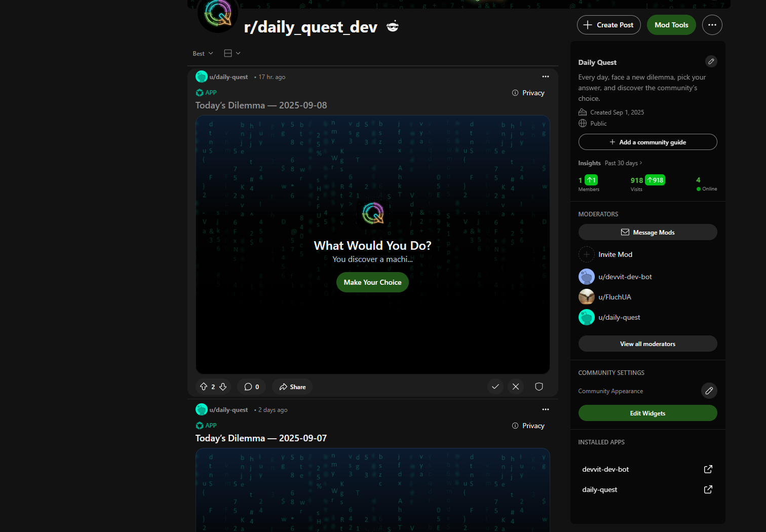The width and height of the screenshot is (766, 532).
Task: Click u/devvit-dev-bot moderator avatar
Action: (586, 277)
